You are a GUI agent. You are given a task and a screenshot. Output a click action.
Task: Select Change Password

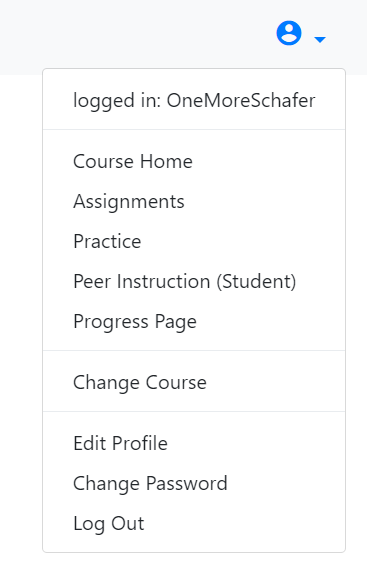pos(194,483)
